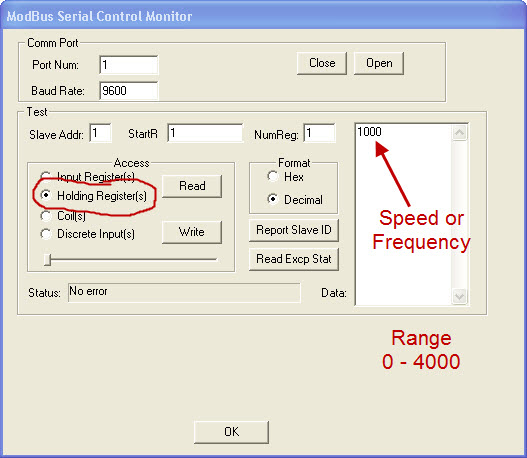Click the NumReg input box
Viewport: 527px width, 458px height.
point(319,133)
